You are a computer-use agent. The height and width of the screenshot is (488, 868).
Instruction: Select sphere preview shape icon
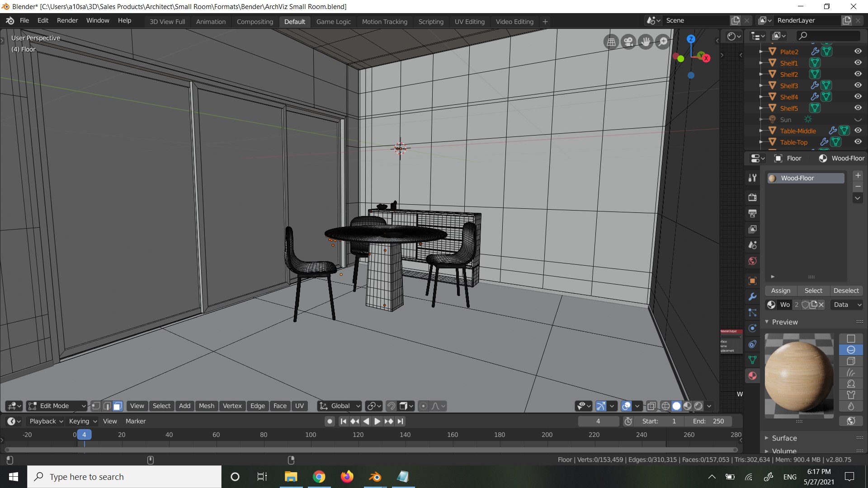click(x=851, y=350)
